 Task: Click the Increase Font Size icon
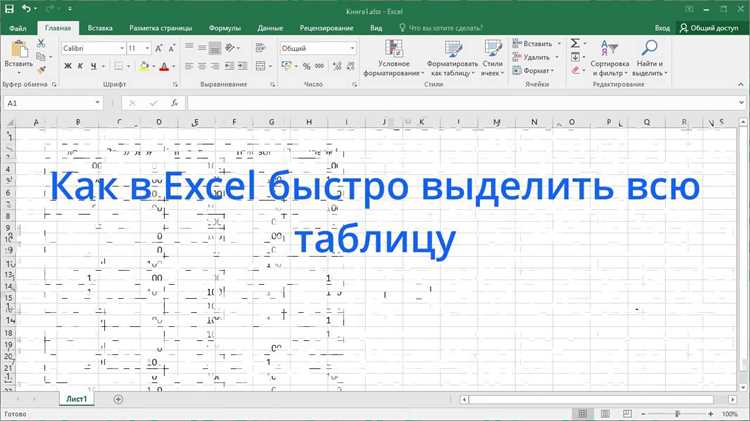click(x=159, y=48)
